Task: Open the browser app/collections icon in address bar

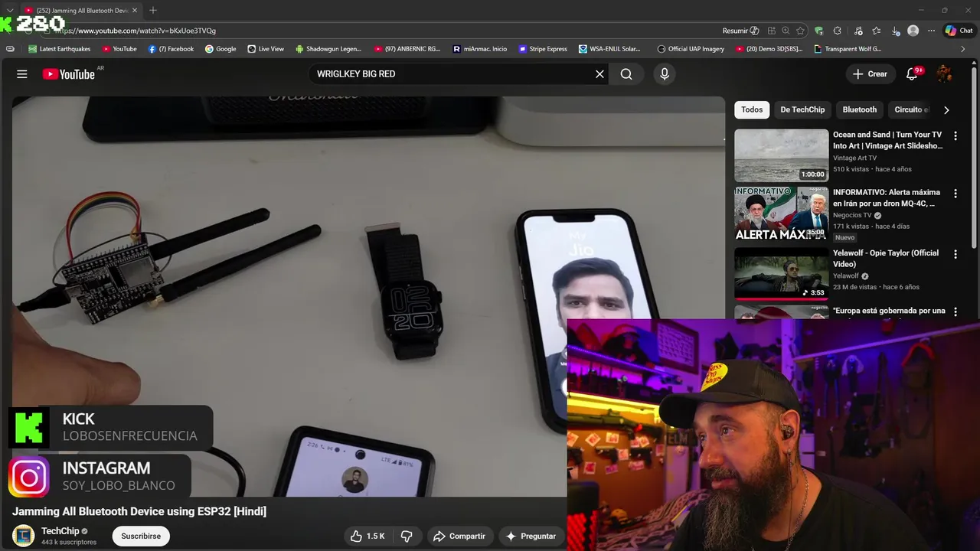Action: point(772,31)
